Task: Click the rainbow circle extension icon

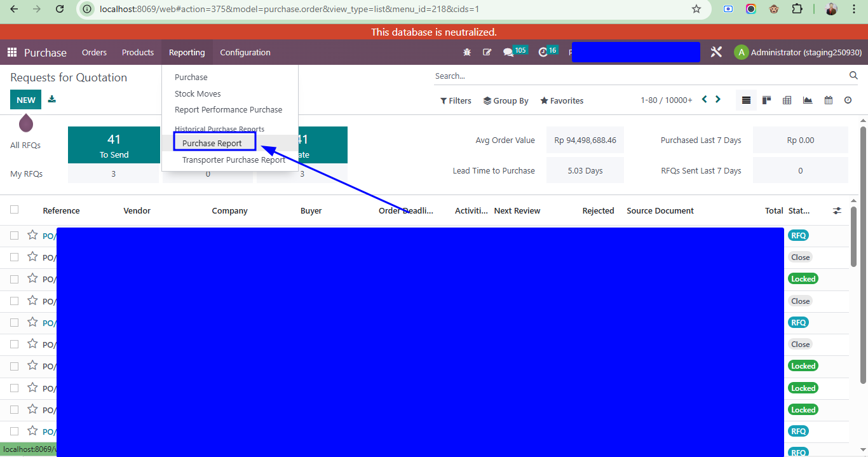Action: (751, 9)
